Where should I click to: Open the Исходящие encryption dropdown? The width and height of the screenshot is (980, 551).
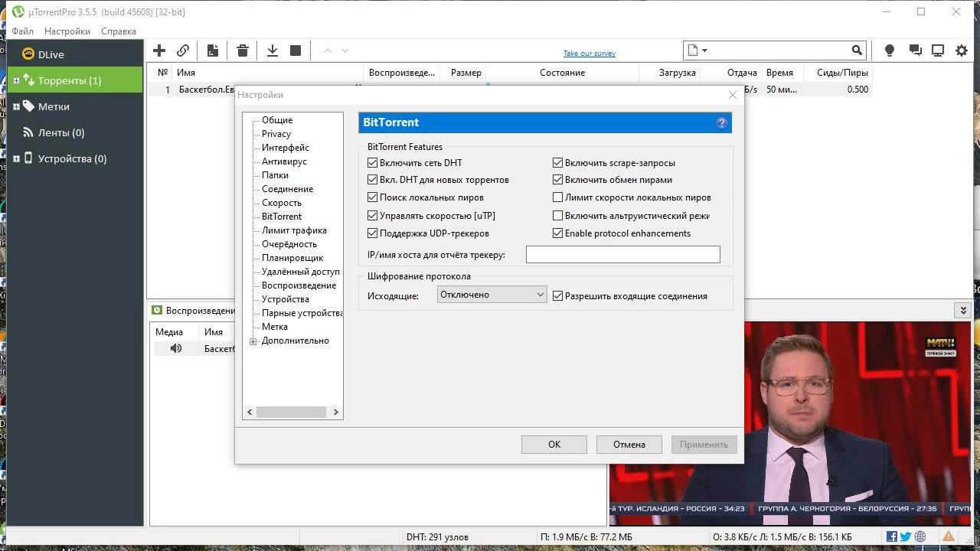[x=492, y=295]
